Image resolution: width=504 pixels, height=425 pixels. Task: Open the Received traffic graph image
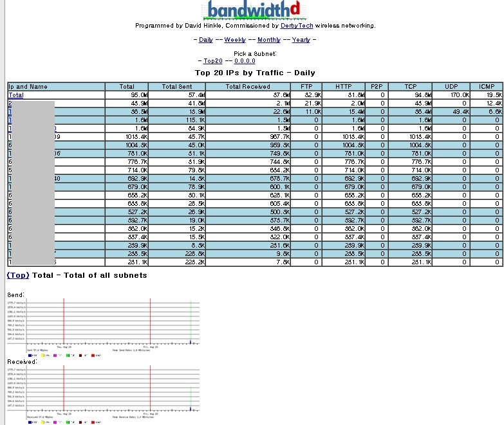[104, 395]
